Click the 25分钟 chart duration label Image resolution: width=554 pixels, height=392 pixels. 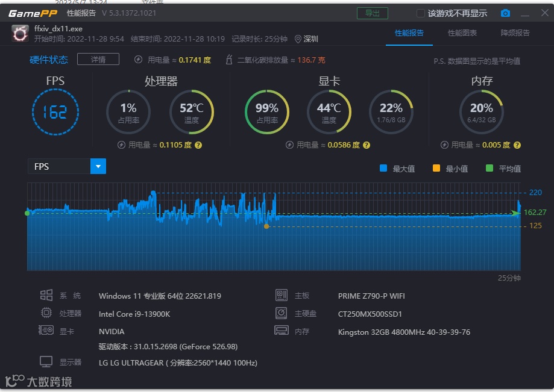click(509, 278)
